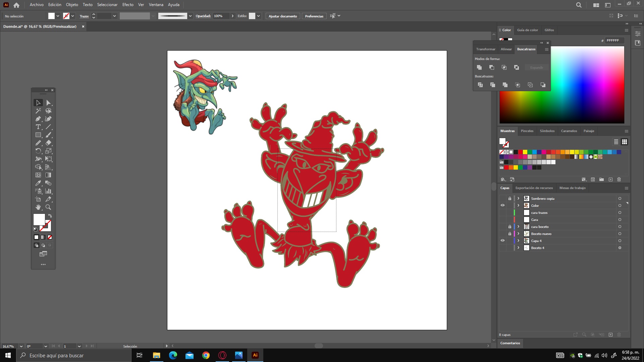
Task: Select the Eraser tool
Action: click(x=49, y=143)
